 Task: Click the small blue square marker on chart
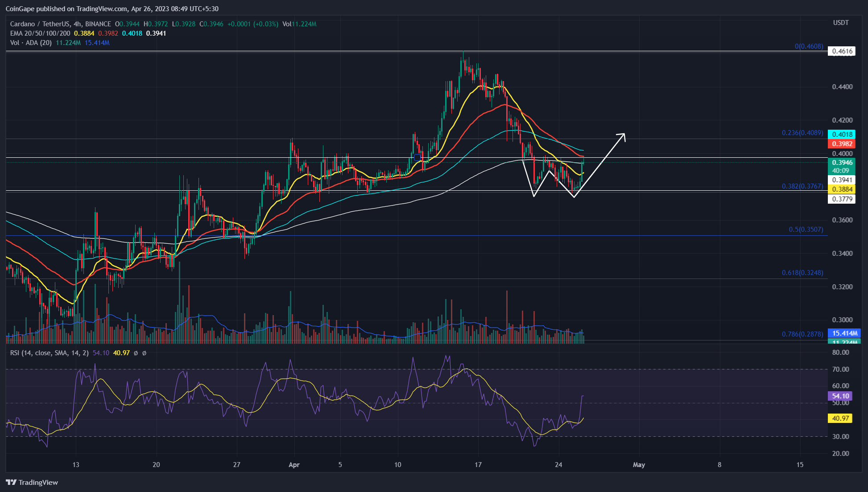click(x=417, y=157)
